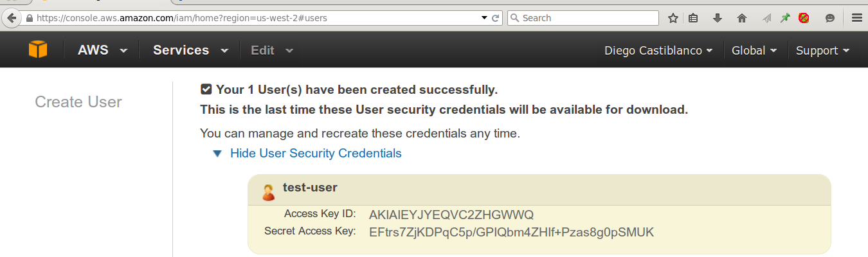
Task: Click the green pin extension icon
Action: click(x=785, y=18)
